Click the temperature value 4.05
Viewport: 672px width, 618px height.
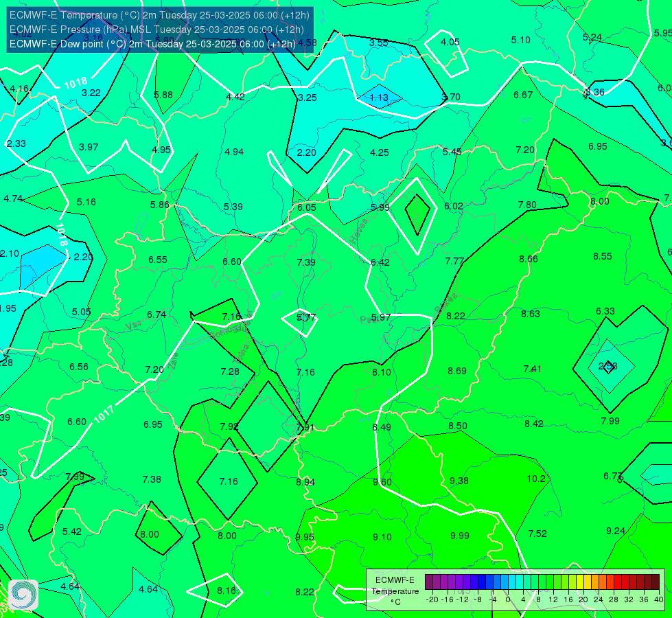[x=450, y=42]
